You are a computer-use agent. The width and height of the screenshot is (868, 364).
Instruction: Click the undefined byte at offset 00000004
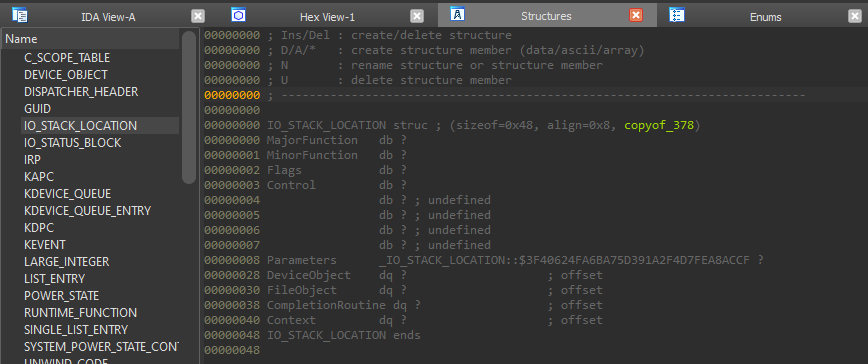[x=435, y=200]
